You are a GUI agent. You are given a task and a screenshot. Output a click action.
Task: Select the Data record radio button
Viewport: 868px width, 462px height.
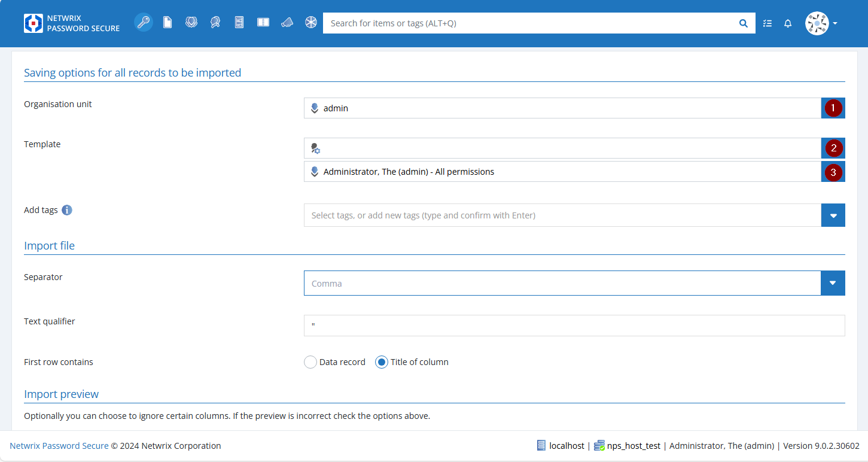coord(310,362)
